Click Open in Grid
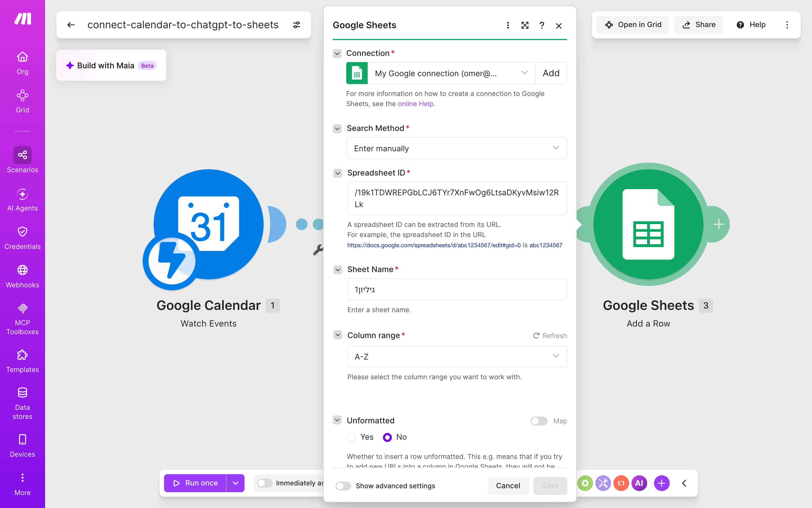812x508 pixels. pos(633,25)
